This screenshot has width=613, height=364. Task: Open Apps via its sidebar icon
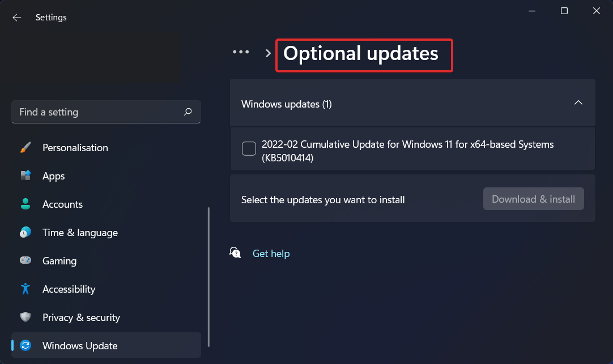coord(25,175)
